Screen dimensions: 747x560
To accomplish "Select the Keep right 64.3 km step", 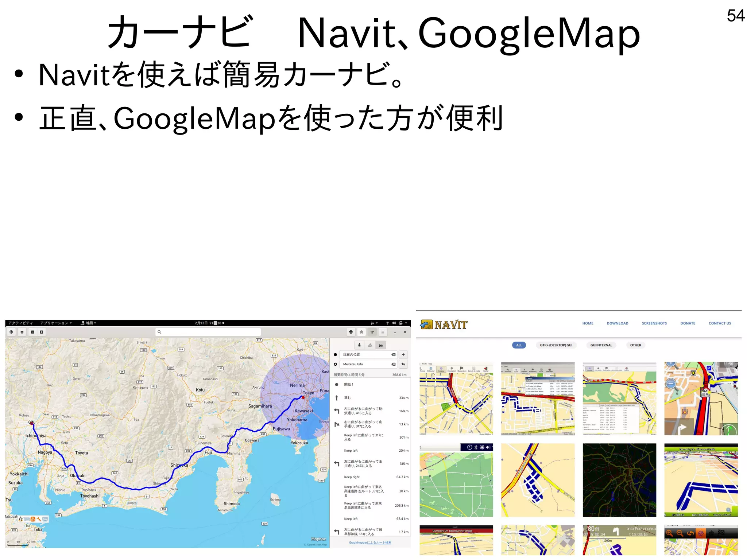I will click(x=371, y=477).
